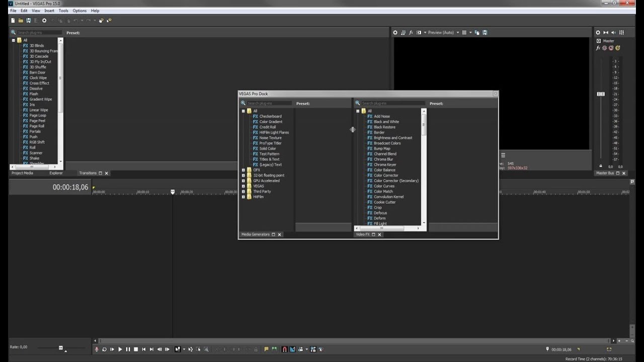Viewport: 644px width, 362px height.
Task: Select the zoom edit tool
Action: [x=206, y=349]
